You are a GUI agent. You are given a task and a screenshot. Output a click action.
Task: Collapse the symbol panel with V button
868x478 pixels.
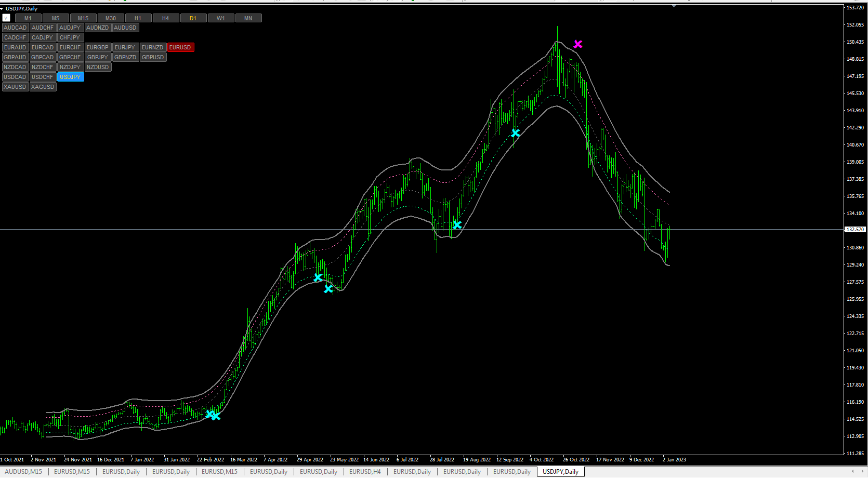coord(6,18)
